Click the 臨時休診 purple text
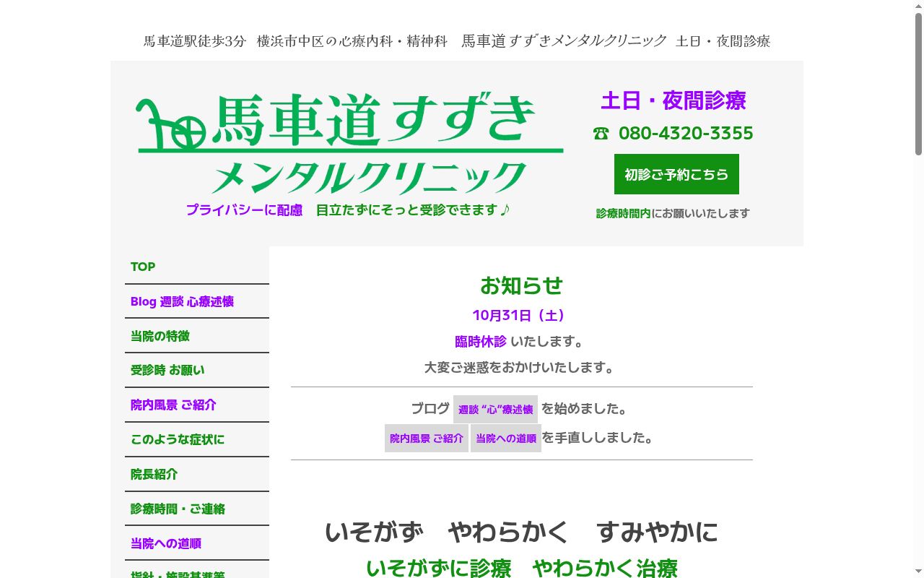924x578 pixels. (481, 341)
